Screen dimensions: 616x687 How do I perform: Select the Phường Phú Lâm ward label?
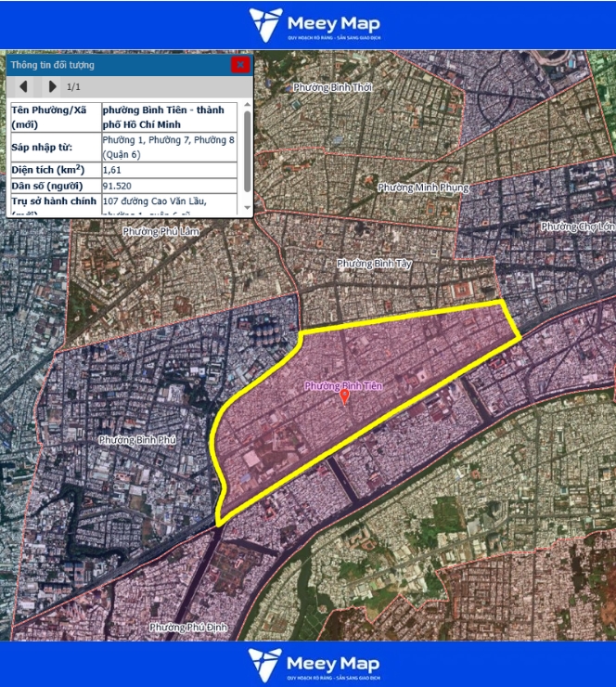(161, 231)
